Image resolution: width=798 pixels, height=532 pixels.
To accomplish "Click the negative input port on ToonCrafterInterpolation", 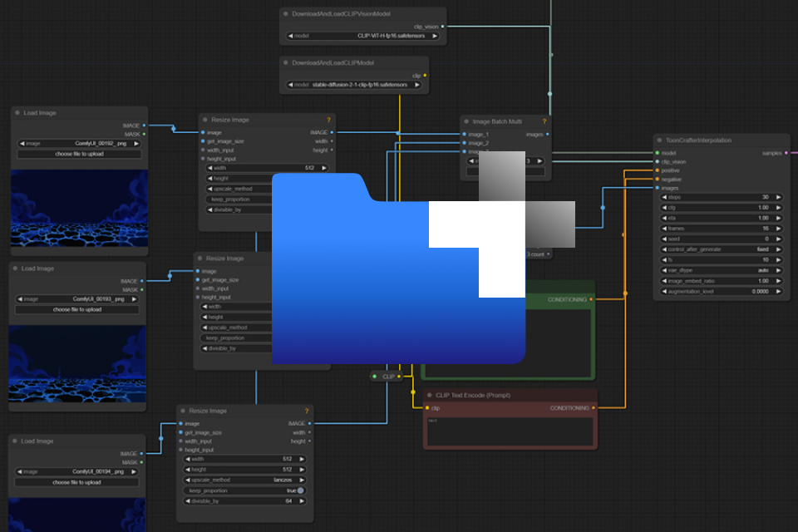I will coord(658,180).
